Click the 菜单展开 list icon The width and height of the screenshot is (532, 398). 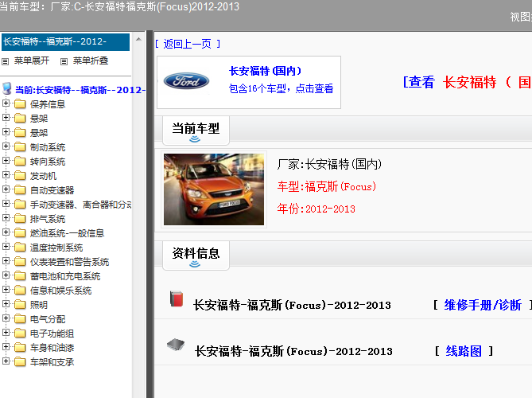pos(5,61)
